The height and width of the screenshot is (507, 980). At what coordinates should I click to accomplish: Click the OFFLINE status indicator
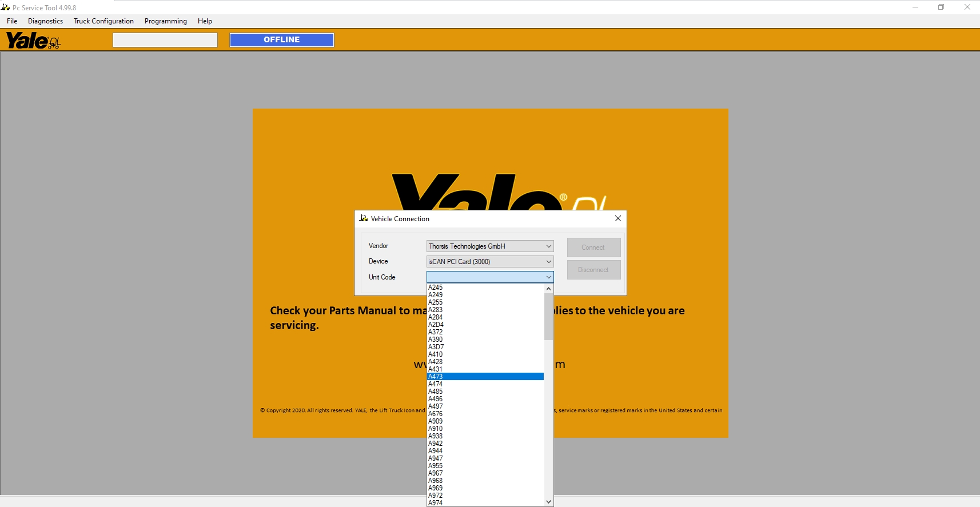[x=282, y=40]
